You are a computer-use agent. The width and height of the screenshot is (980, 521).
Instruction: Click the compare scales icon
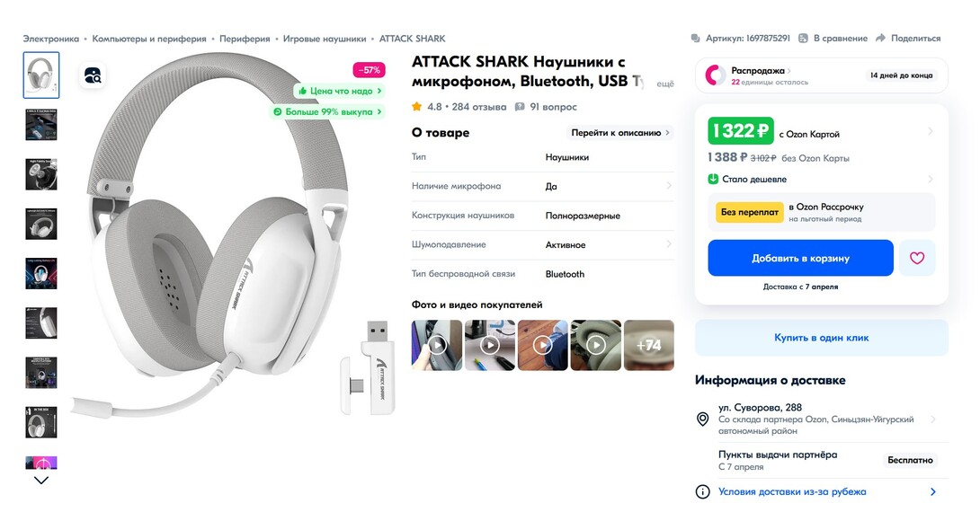point(802,39)
